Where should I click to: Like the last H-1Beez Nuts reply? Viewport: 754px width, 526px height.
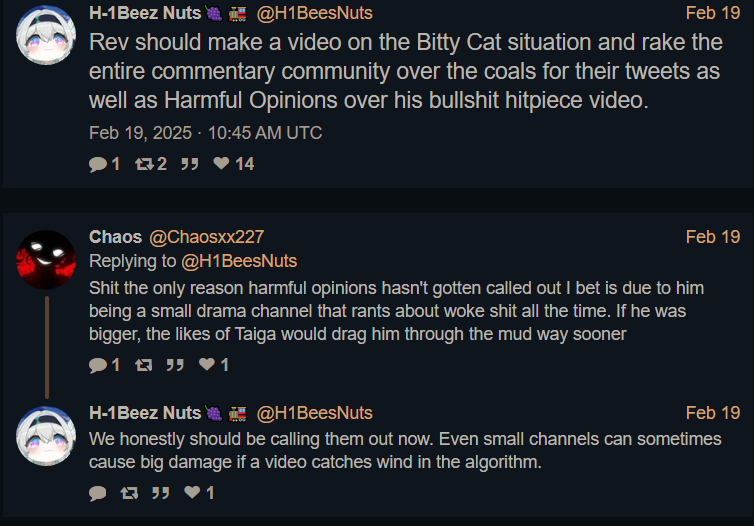192,492
